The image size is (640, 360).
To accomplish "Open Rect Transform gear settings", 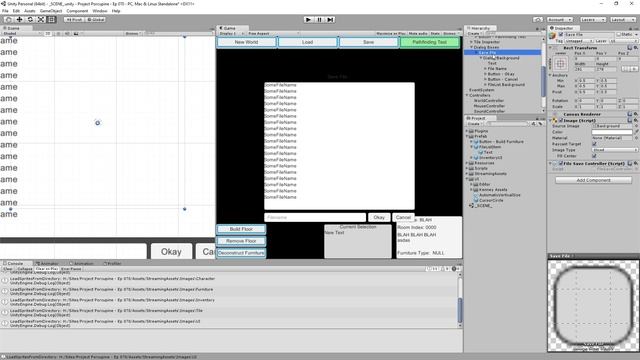I will click(636, 48).
